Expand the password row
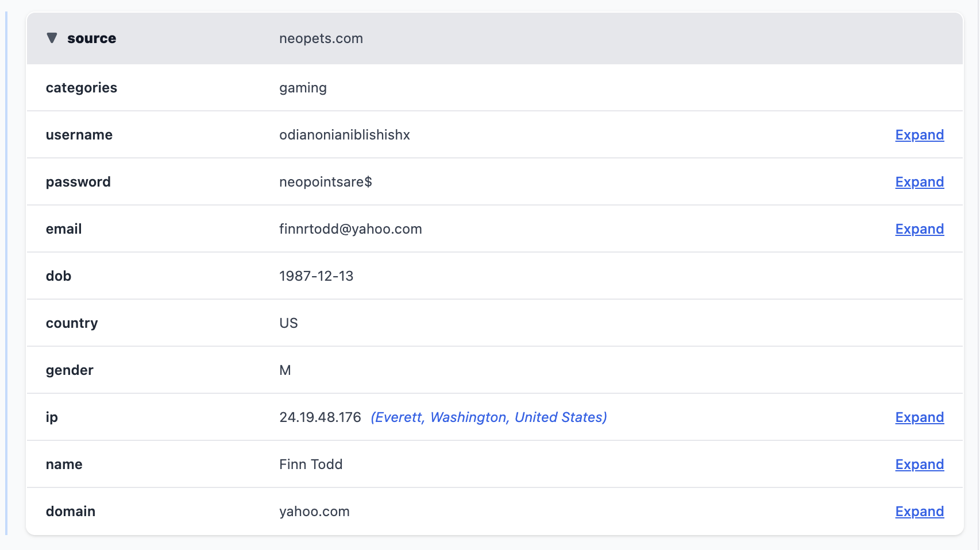Image resolution: width=980 pixels, height=550 pixels. 919,182
